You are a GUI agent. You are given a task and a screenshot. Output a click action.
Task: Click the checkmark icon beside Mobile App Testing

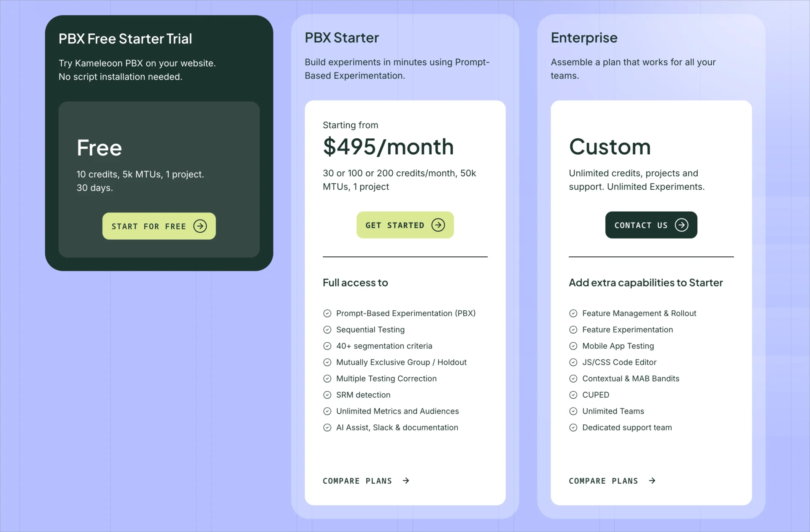(573, 346)
